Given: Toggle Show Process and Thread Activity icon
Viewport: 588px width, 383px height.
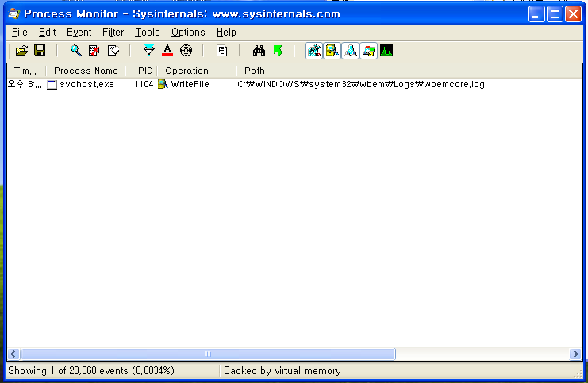Looking at the screenshot, I should click(369, 51).
